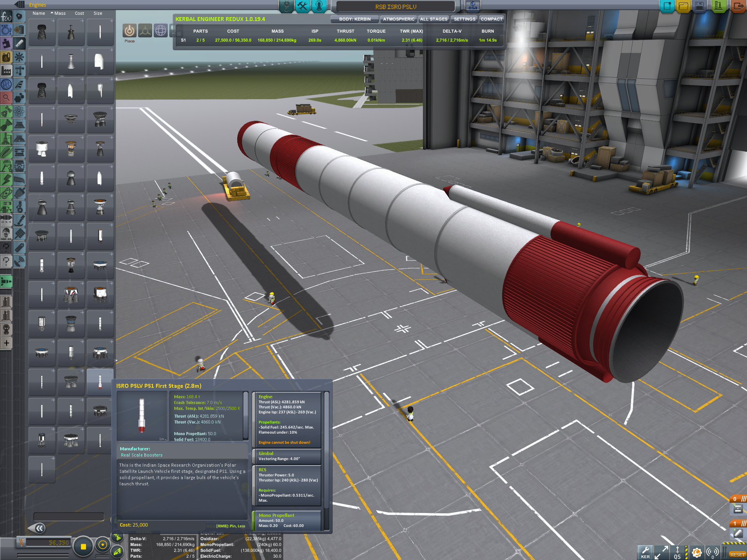Open the QS quick search toolbar button

point(677,552)
